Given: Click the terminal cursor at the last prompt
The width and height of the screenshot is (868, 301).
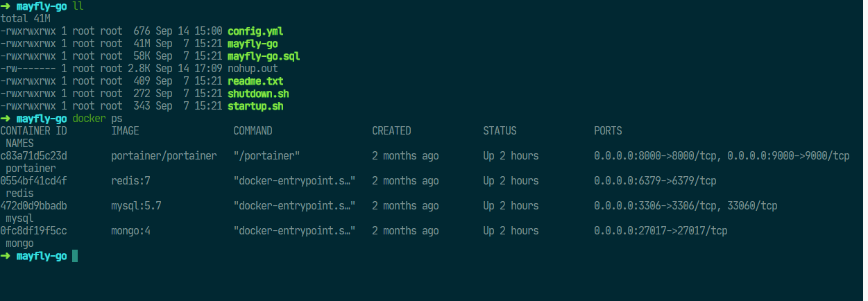Looking at the screenshot, I should (x=75, y=256).
